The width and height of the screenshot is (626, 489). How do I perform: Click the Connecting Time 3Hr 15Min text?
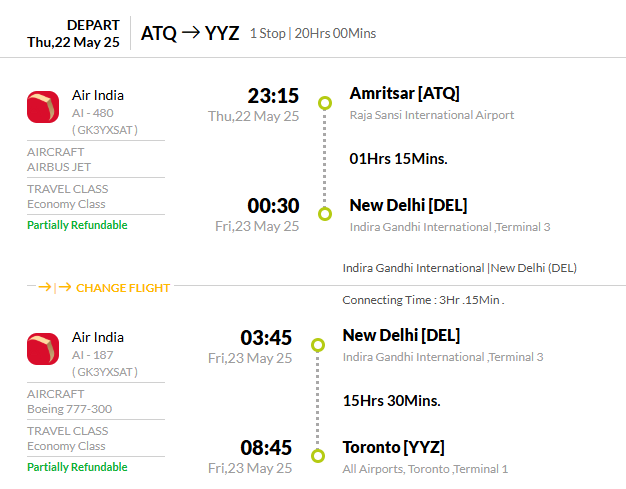click(x=423, y=300)
